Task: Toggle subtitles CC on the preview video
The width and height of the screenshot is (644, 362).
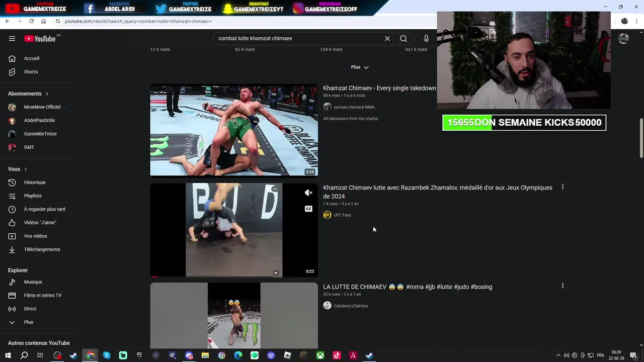Action: click(308, 209)
